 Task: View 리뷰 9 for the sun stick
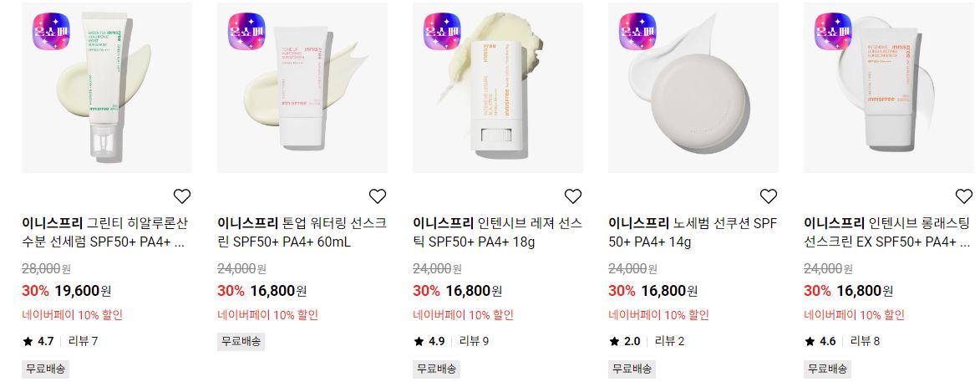tap(474, 341)
